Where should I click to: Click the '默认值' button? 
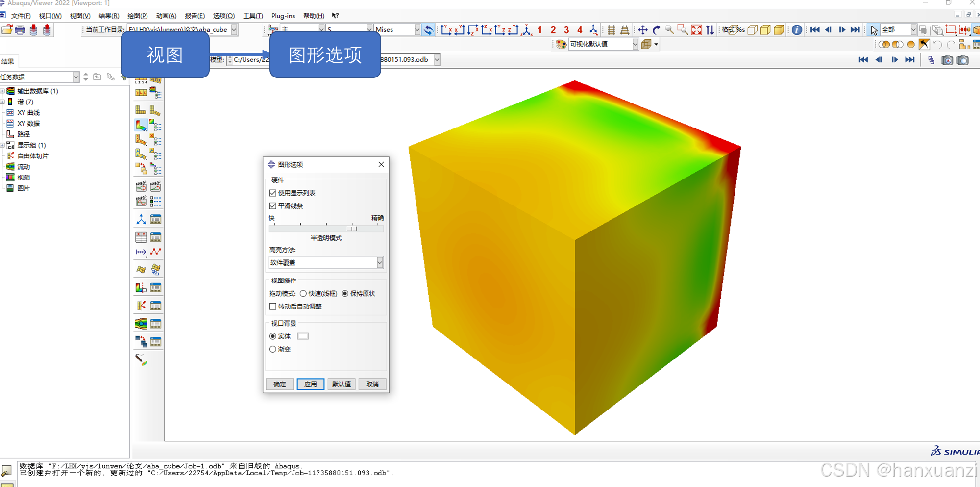pyautogui.click(x=342, y=384)
